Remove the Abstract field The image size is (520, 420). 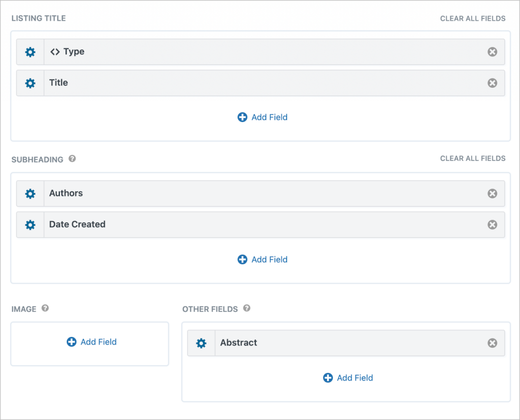coord(493,343)
